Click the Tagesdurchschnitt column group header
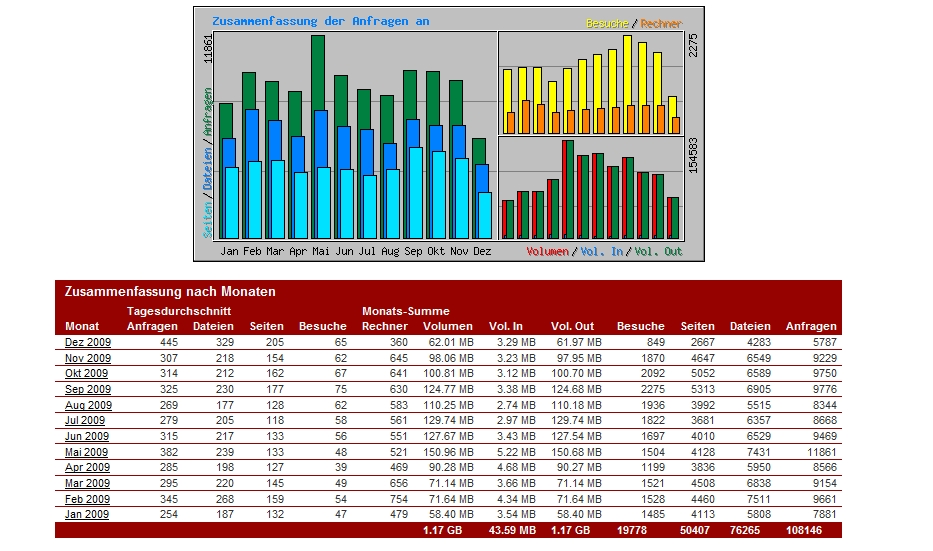933x551 pixels. [x=179, y=311]
